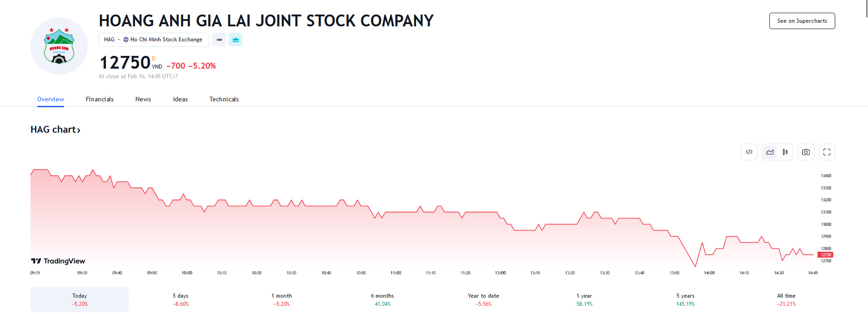Click the 12750 price label on axis
Image resolution: width=868 pixels, height=314 pixels.
[x=825, y=255]
